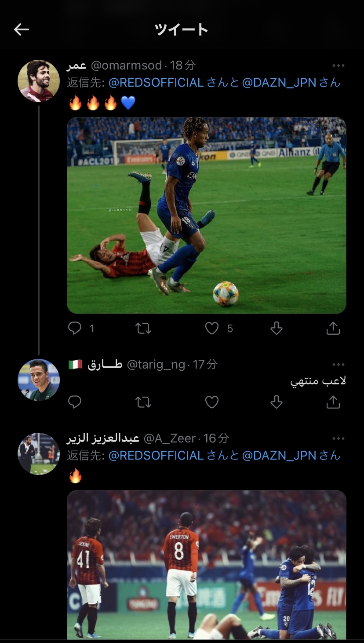Reply to the @tarig_ng tweet
This screenshot has height=643, width=364.
75,402
